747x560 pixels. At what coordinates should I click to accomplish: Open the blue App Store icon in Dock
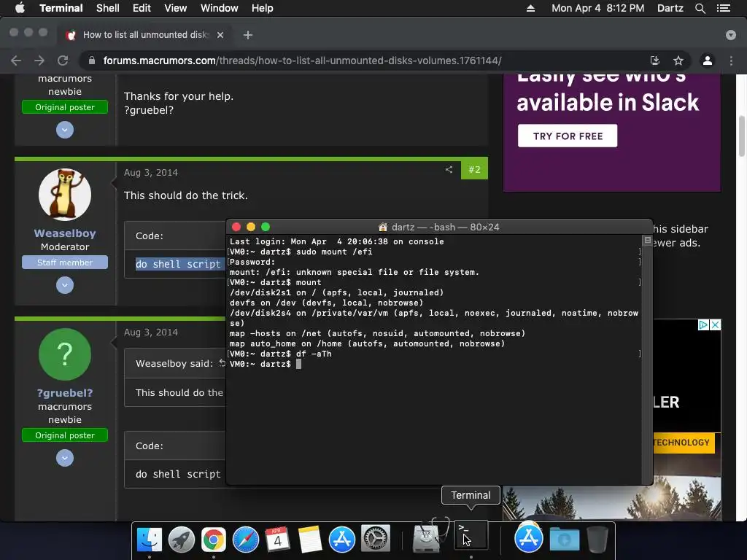point(341,540)
